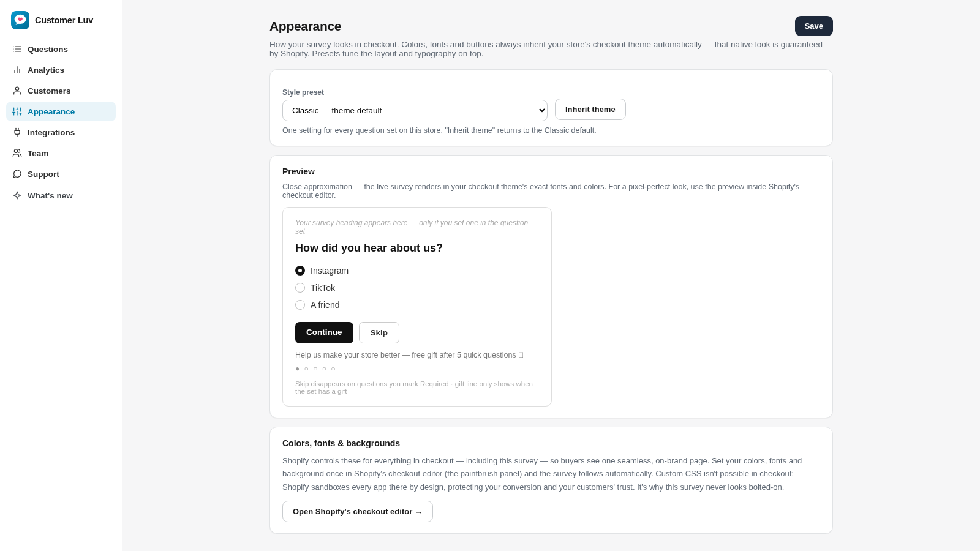Viewport: 980px width, 551px height.
Task: Click the Support chat bubble icon
Action: (17, 174)
